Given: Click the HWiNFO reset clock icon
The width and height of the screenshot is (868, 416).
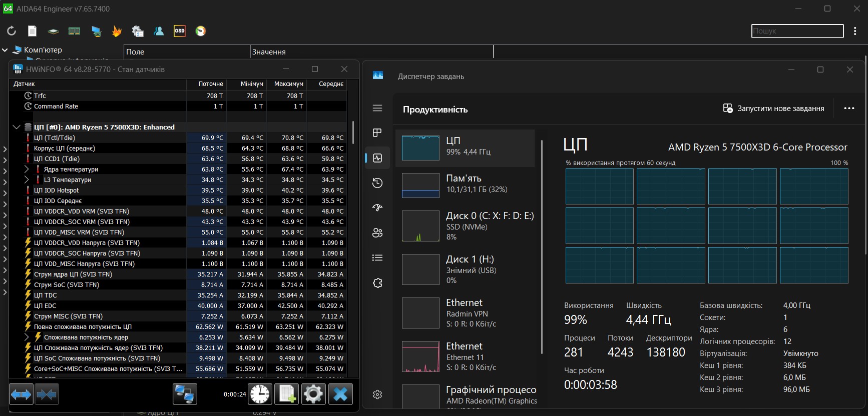Looking at the screenshot, I should 260,394.
